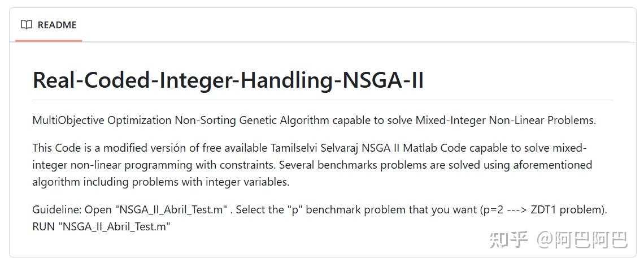Click the word "Guideline:"

pos(56,209)
